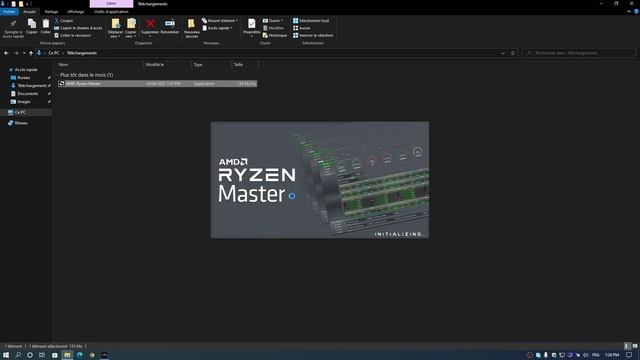
Task: Open Téléchargements in the navigation pane
Action: click(x=29, y=86)
